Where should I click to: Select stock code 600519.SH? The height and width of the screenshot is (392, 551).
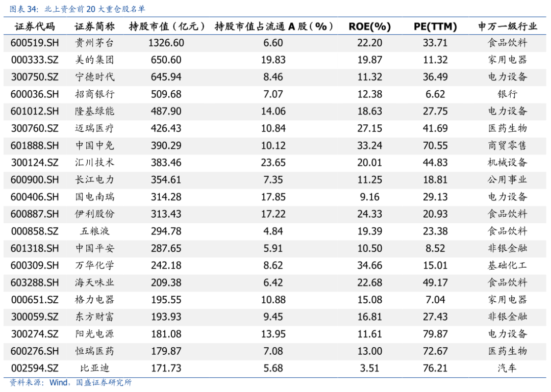click(35, 43)
